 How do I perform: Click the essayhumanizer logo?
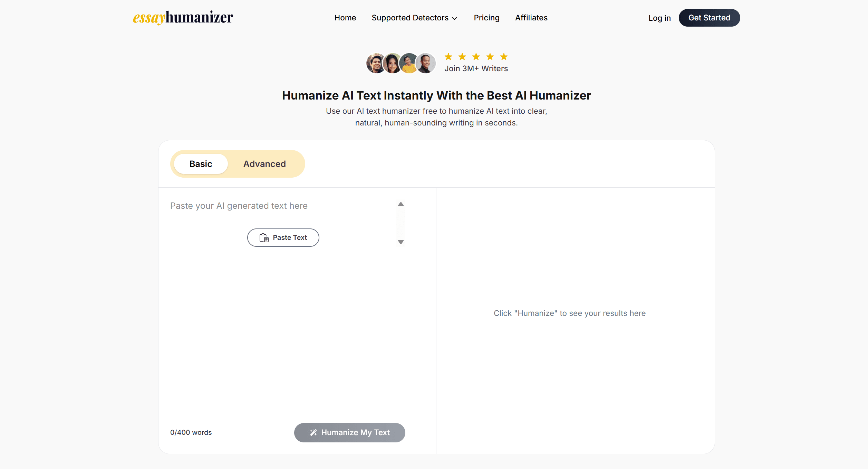click(x=183, y=18)
